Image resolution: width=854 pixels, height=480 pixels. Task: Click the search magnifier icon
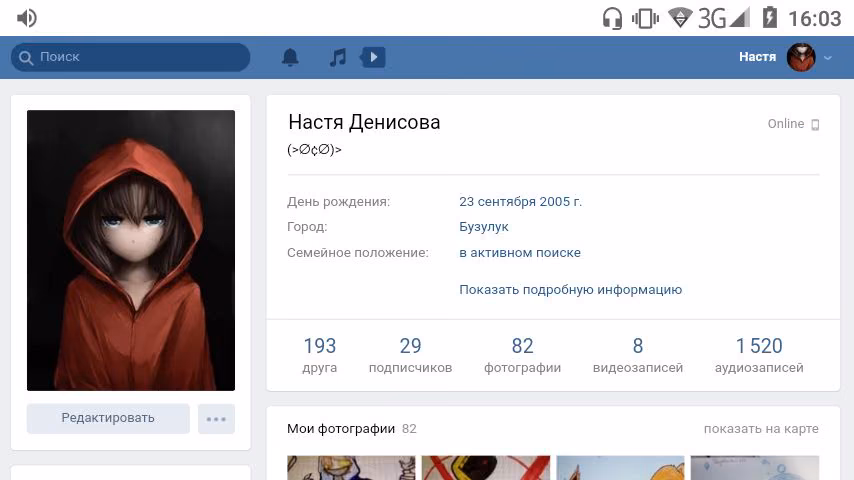coord(26,57)
